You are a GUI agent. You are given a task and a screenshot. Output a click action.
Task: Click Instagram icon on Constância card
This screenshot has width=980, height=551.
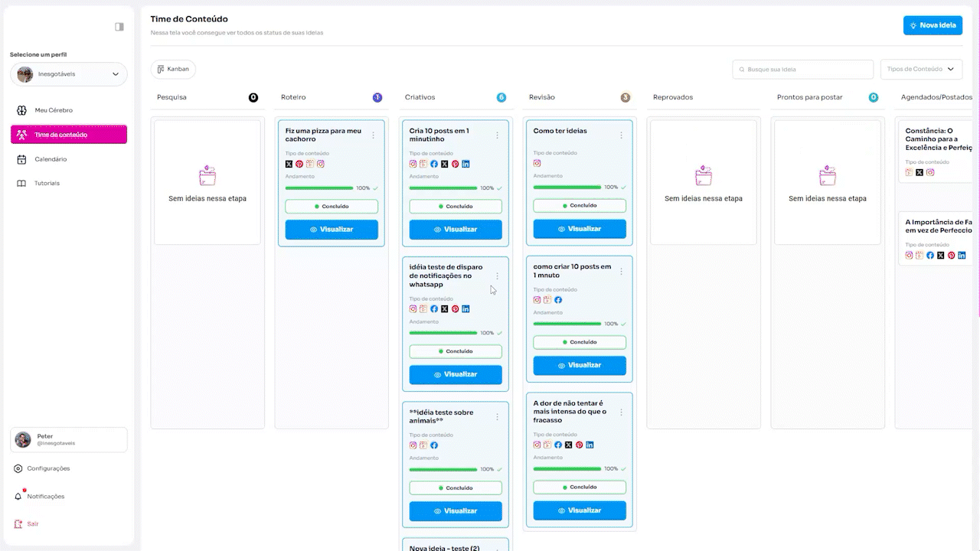point(930,172)
